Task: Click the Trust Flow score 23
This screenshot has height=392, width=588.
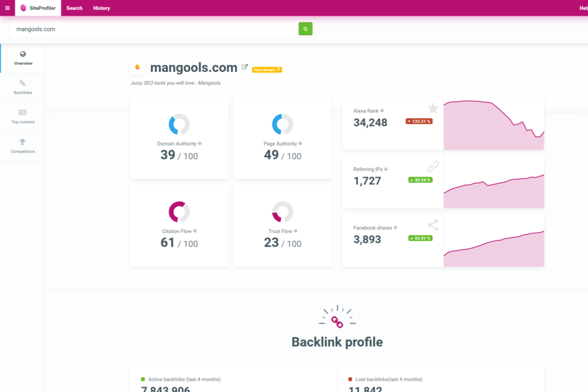Action: click(x=271, y=242)
